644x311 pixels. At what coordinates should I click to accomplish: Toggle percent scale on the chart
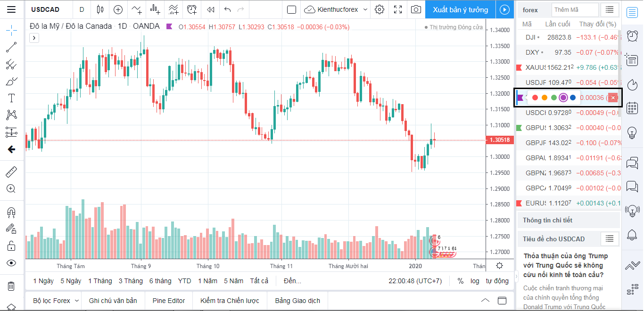(x=460, y=281)
